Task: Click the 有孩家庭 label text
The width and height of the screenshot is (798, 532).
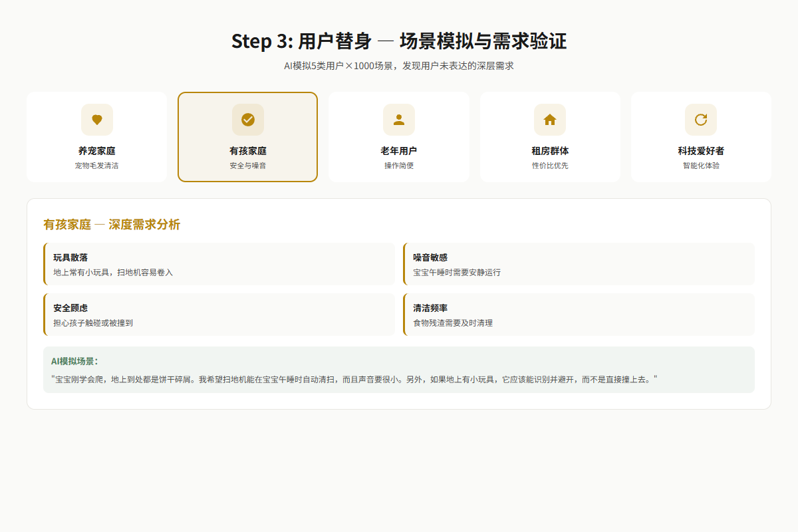Action: pos(248,151)
